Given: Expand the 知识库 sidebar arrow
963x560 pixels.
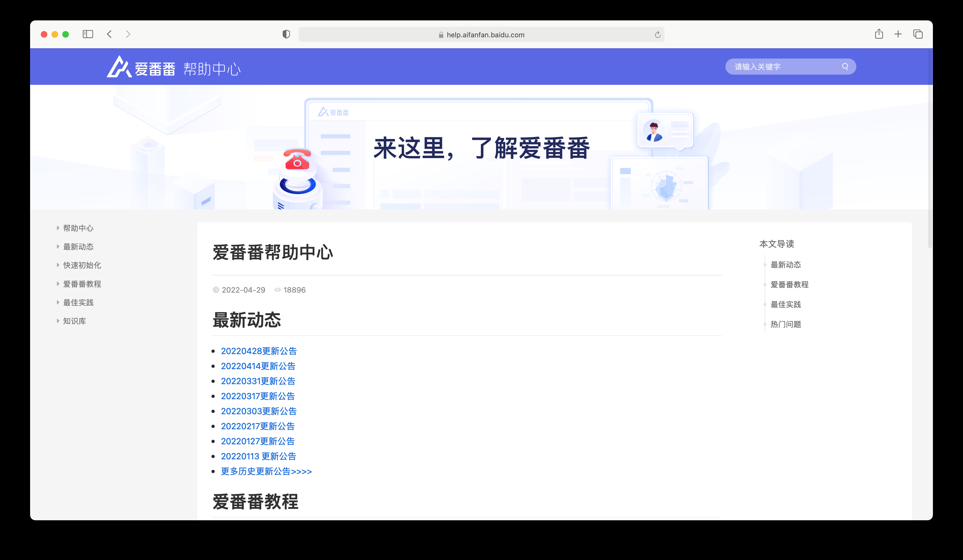Looking at the screenshot, I should [x=58, y=321].
